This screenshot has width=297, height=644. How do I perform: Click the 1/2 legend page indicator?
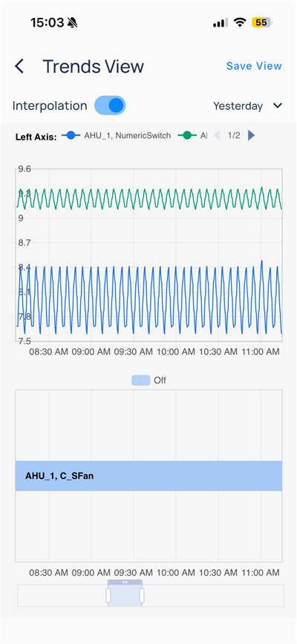coord(234,135)
